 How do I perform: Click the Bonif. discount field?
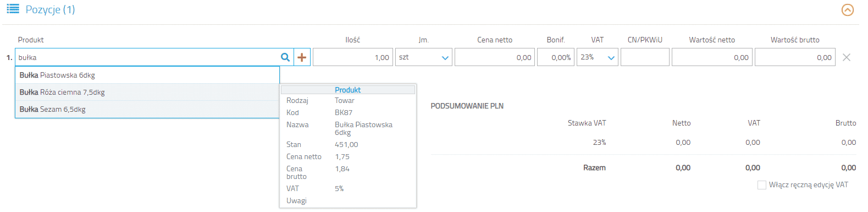[556, 57]
